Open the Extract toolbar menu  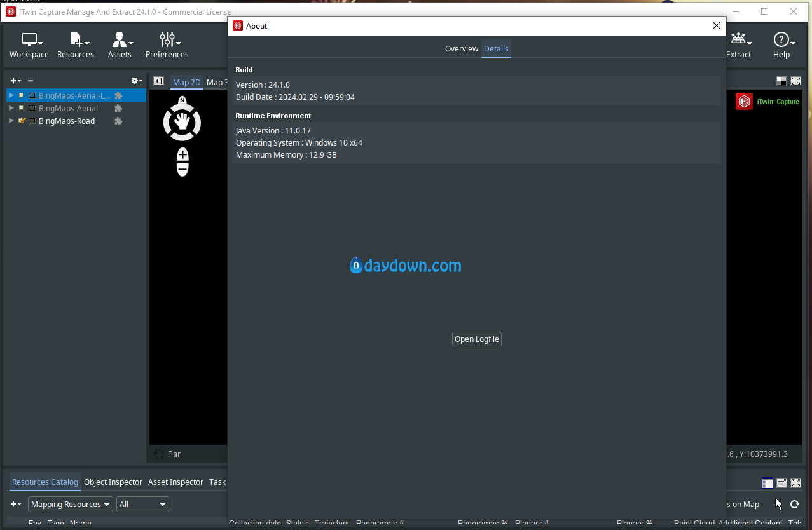(x=739, y=45)
